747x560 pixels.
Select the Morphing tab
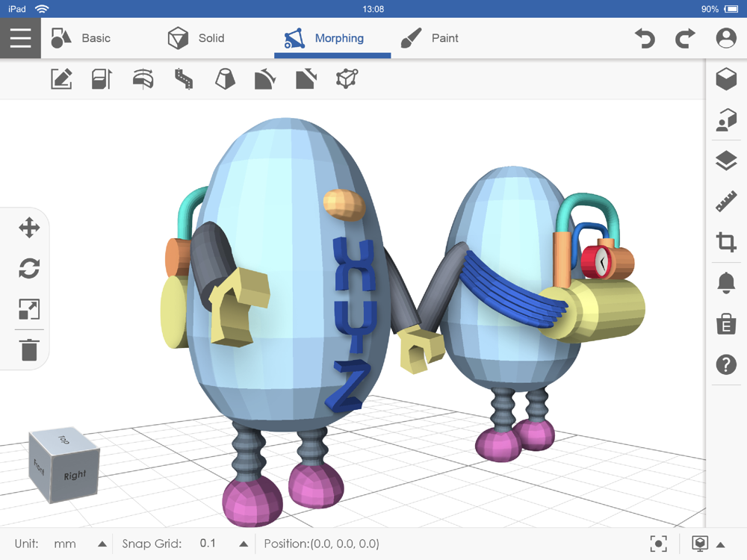click(x=332, y=38)
